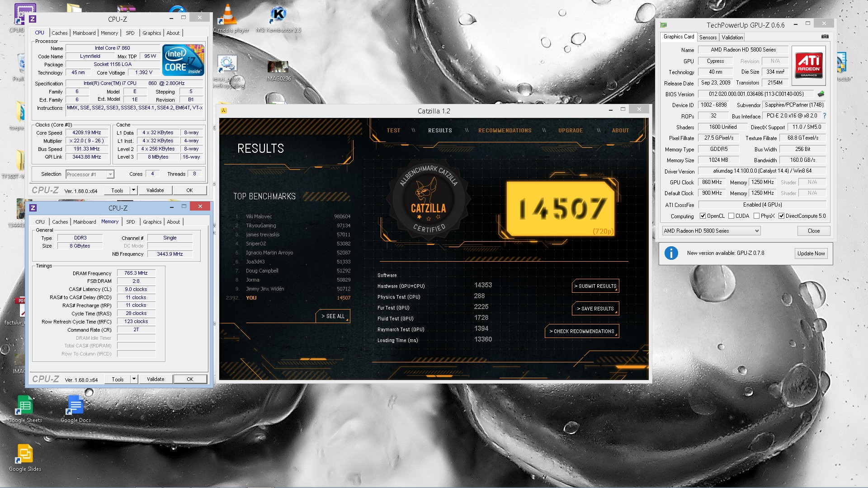Viewport: 868px width, 488px height.
Task: Click the GPU-Z screenshot camera icon
Action: [x=825, y=37]
